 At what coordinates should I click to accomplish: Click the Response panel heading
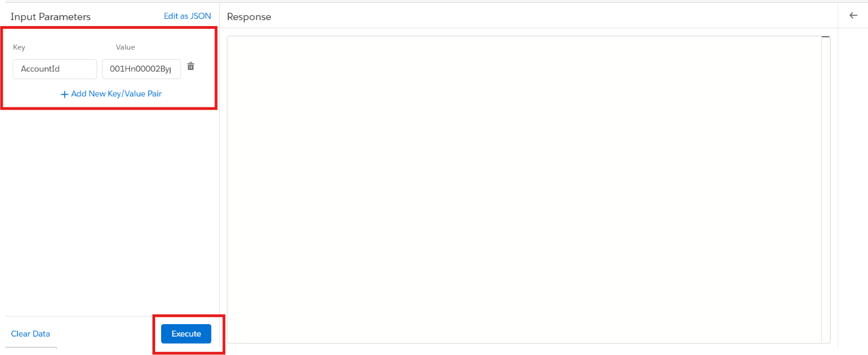tap(249, 17)
